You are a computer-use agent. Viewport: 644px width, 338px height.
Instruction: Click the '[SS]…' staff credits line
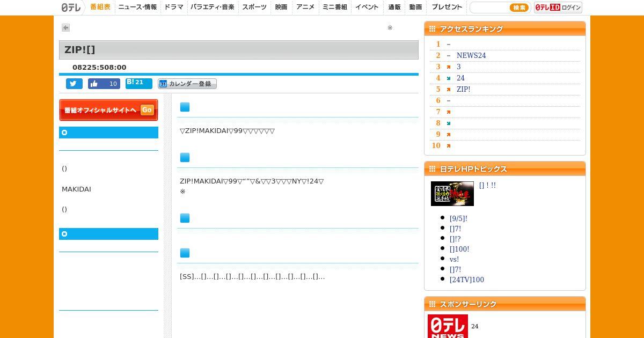(252, 277)
